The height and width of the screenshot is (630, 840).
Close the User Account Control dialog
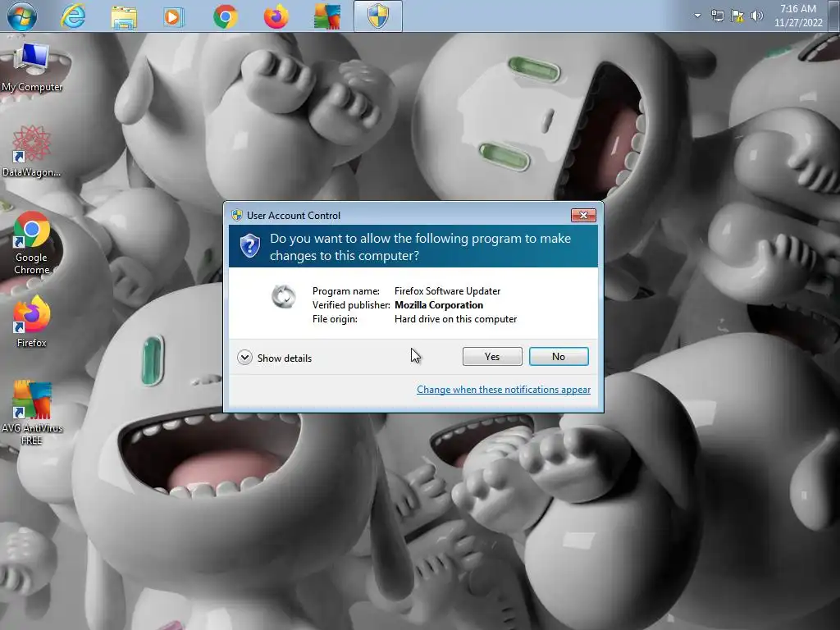coord(583,216)
